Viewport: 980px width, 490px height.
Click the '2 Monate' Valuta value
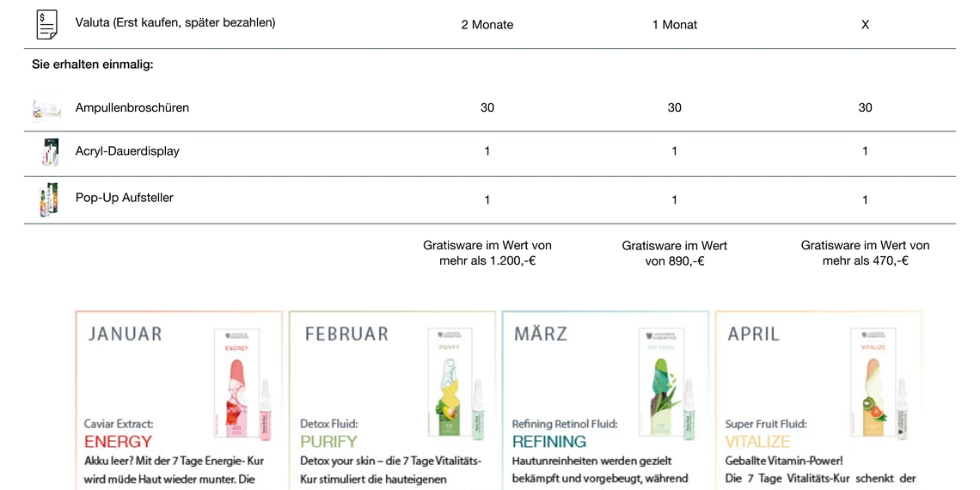click(x=487, y=25)
